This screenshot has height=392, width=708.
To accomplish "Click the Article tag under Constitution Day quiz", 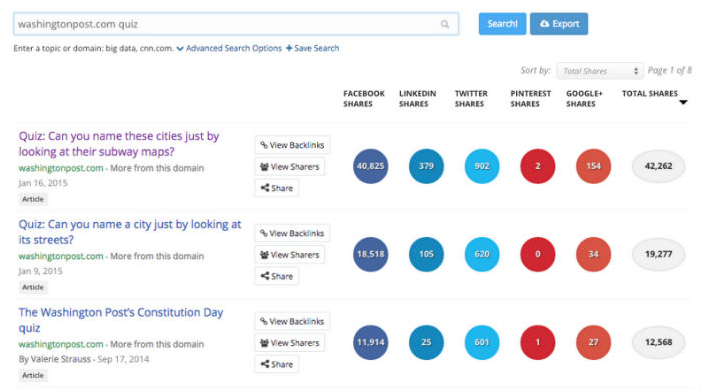I will click(x=33, y=375).
